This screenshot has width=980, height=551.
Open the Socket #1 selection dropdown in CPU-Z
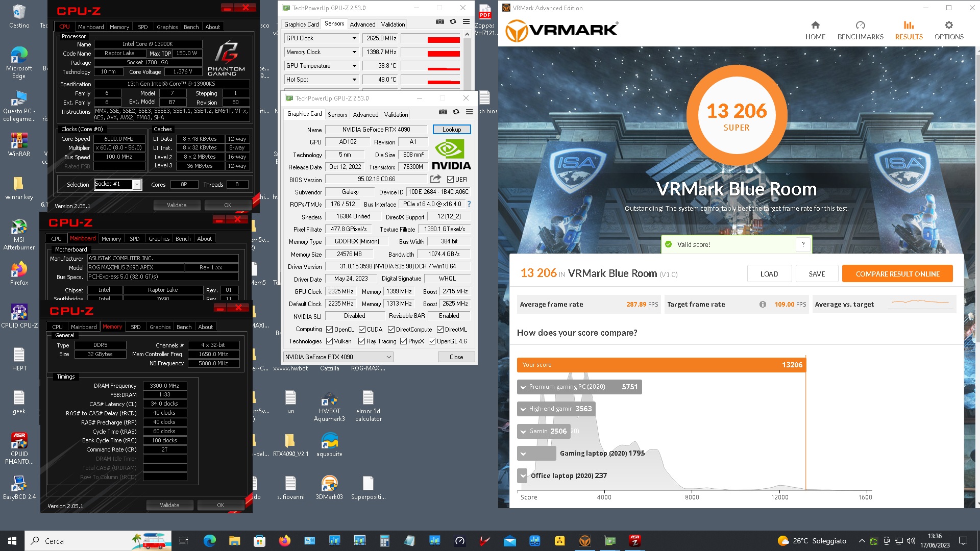tap(137, 184)
